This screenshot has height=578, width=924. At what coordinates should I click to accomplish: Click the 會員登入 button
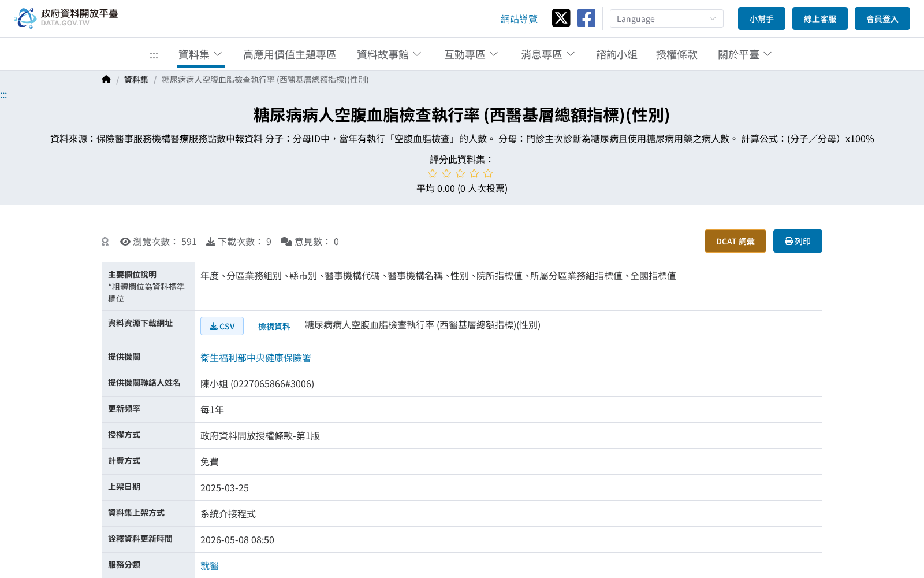882,18
